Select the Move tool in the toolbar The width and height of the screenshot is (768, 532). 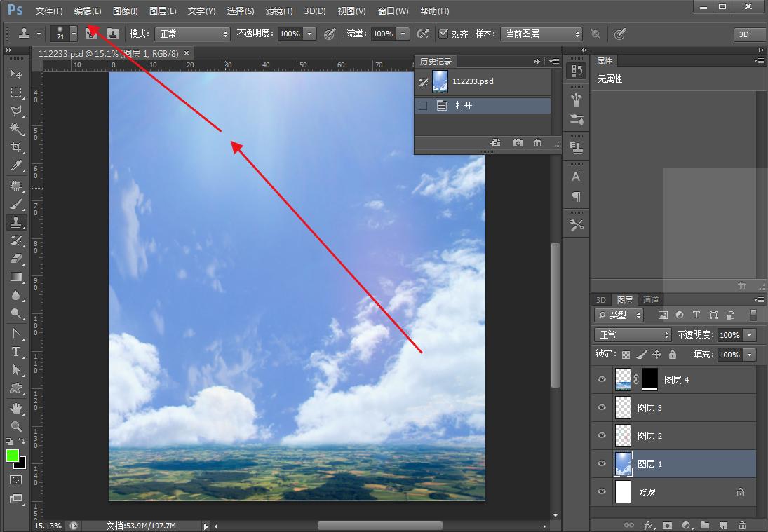tap(16, 74)
